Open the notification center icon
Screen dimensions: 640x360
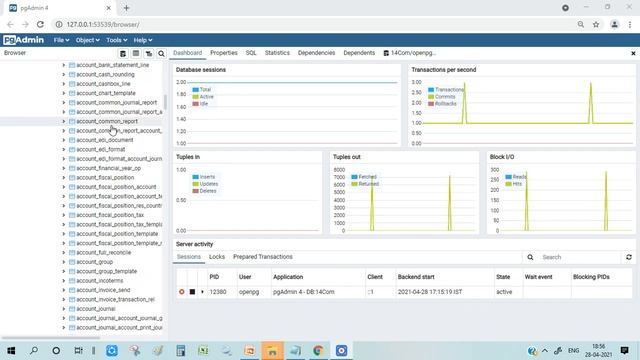tap(624, 350)
